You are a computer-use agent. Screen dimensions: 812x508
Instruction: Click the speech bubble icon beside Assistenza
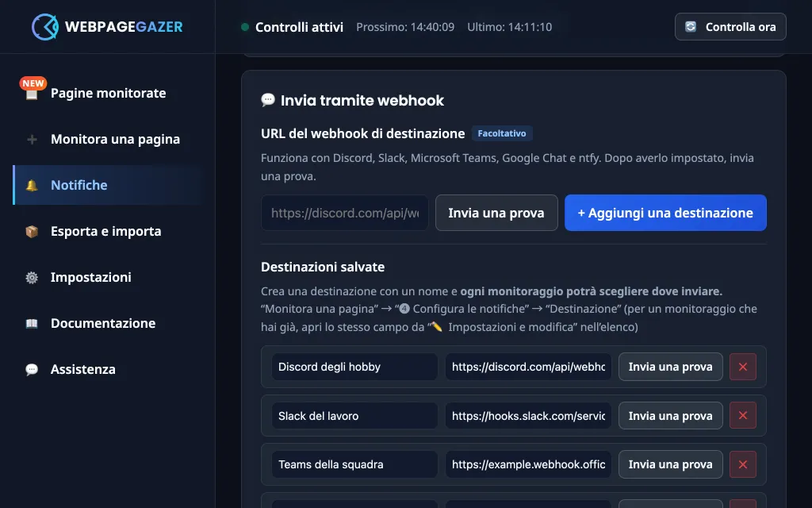[x=32, y=370]
